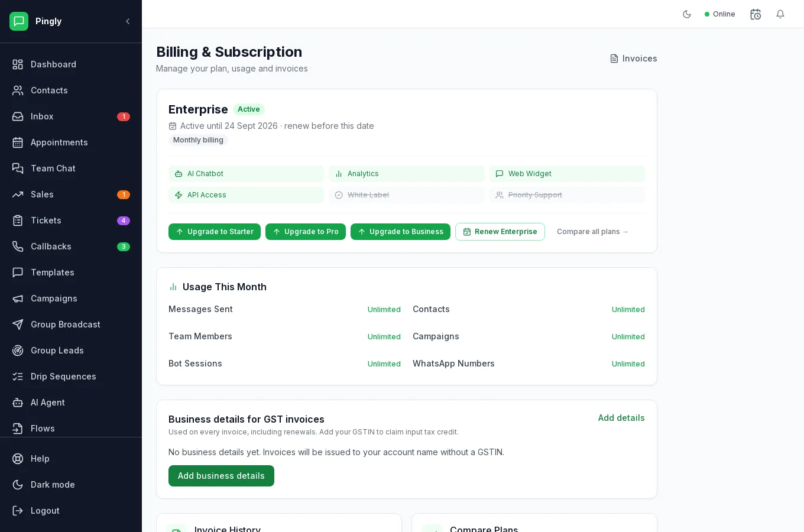
Task: Open the Inbox tray icon
Action: (x=18, y=116)
